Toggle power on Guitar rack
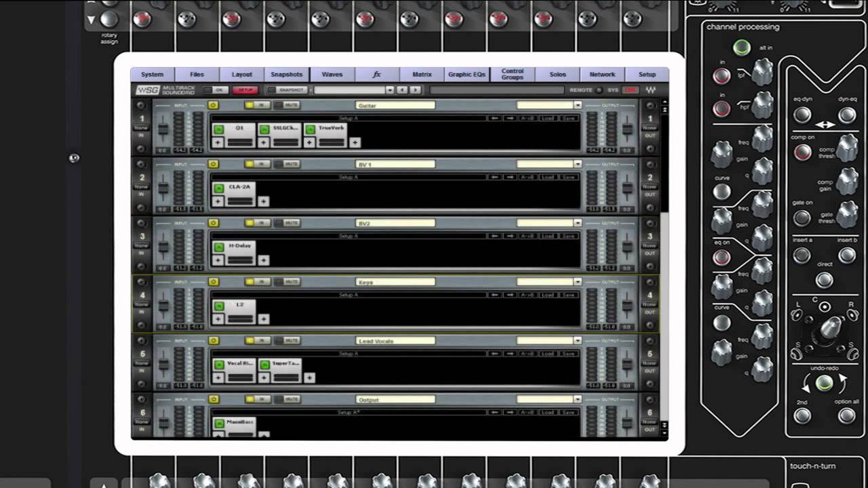868x488 pixels. point(214,105)
